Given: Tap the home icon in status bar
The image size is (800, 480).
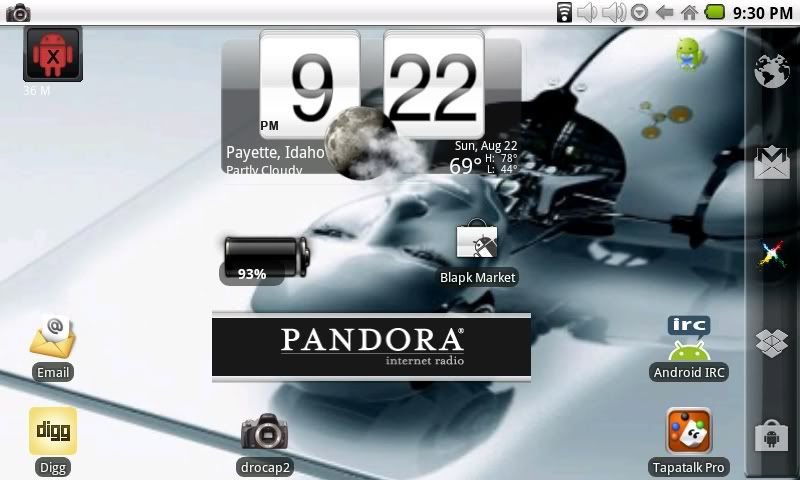Looking at the screenshot, I should click(x=689, y=12).
